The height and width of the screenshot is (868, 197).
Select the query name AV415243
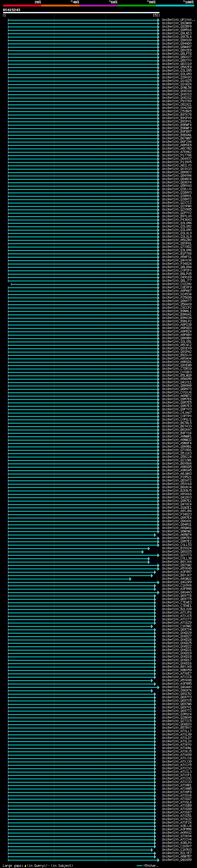point(11,10)
